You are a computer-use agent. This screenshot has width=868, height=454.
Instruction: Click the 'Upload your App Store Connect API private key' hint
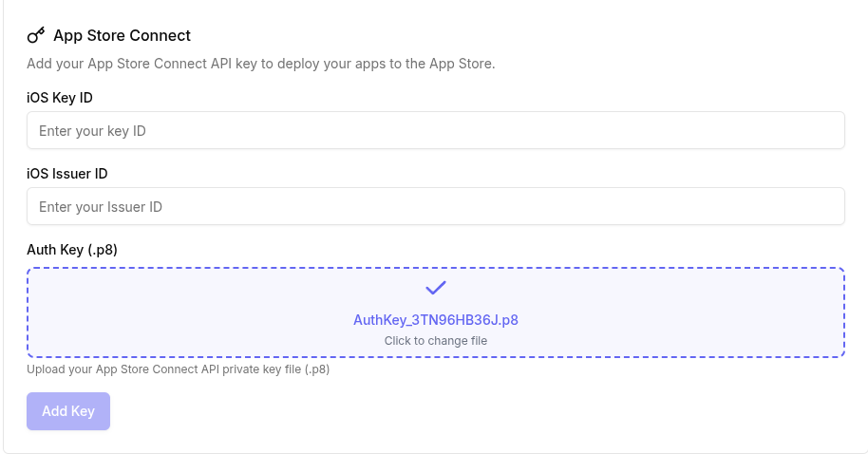tap(179, 369)
